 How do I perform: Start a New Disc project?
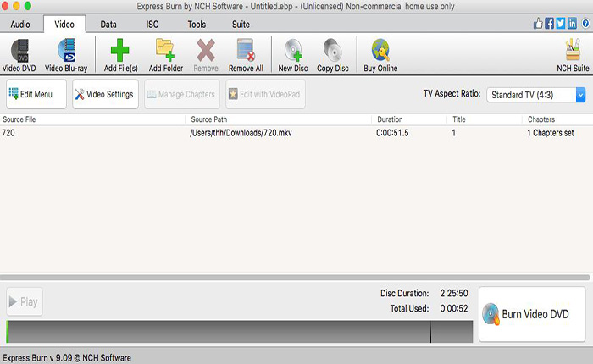[x=293, y=55]
